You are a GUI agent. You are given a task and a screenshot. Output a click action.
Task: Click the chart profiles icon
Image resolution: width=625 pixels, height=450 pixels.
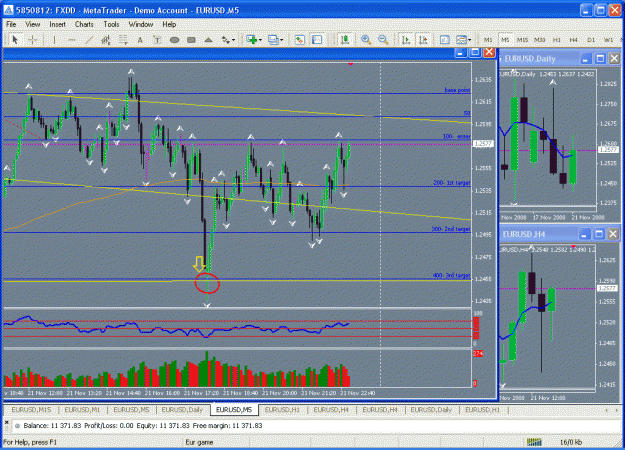coord(273,39)
